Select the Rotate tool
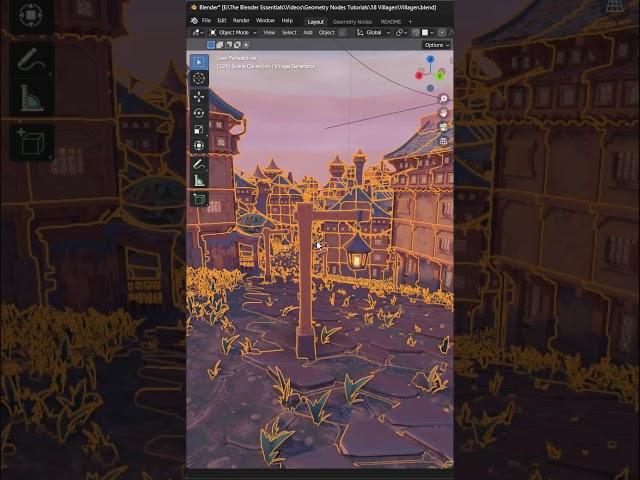The height and width of the screenshot is (480, 640). tap(199, 113)
